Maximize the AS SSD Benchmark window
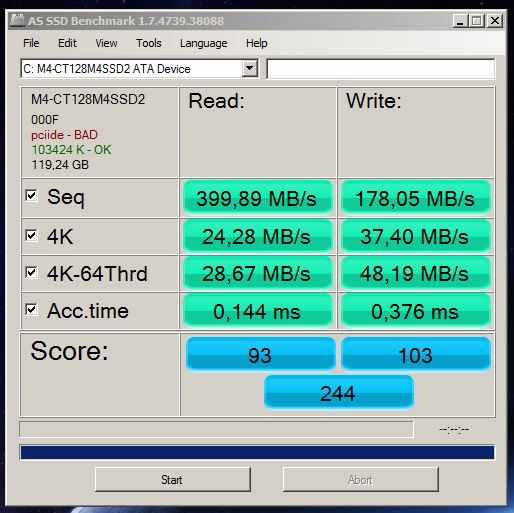Image resolution: width=514 pixels, height=513 pixels. coord(477,21)
